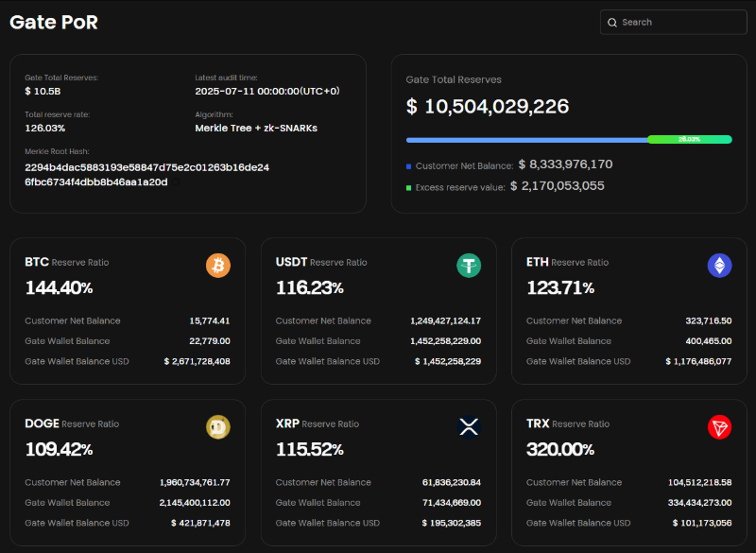Click the USDT Reserve Ratio heading
Screen dimensions: 756x553
pyautogui.click(x=321, y=262)
